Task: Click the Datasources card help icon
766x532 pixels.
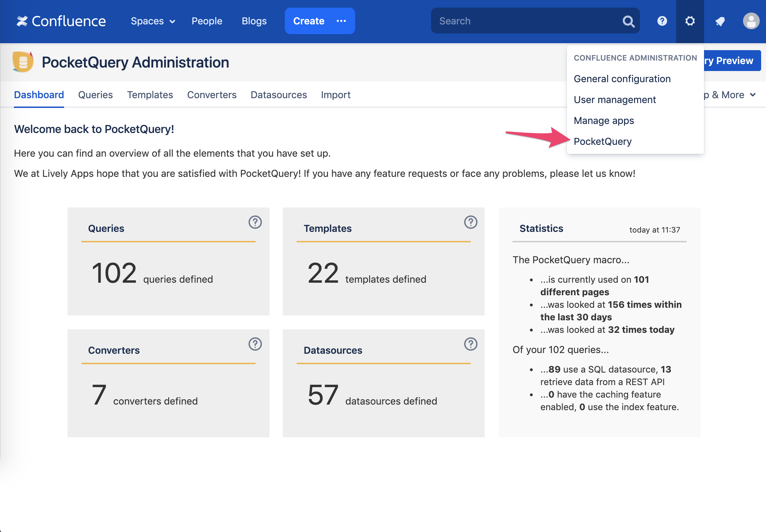Action: (x=471, y=344)
